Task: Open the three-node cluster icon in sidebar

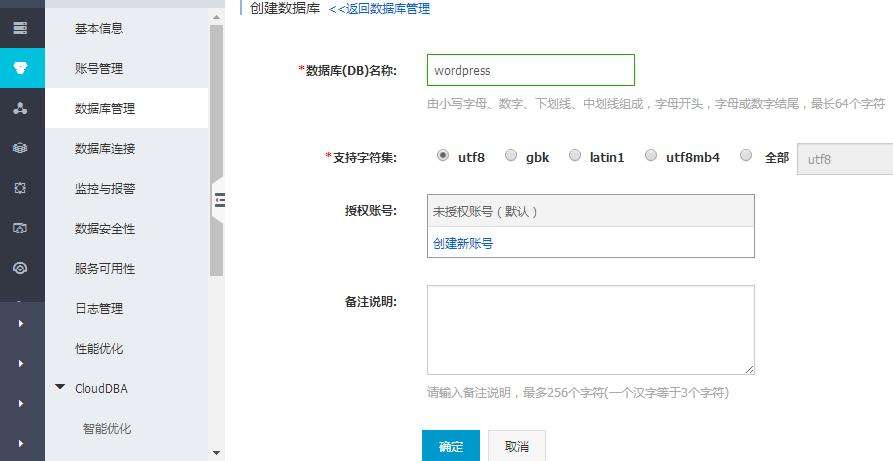Action: pos(21,108)
